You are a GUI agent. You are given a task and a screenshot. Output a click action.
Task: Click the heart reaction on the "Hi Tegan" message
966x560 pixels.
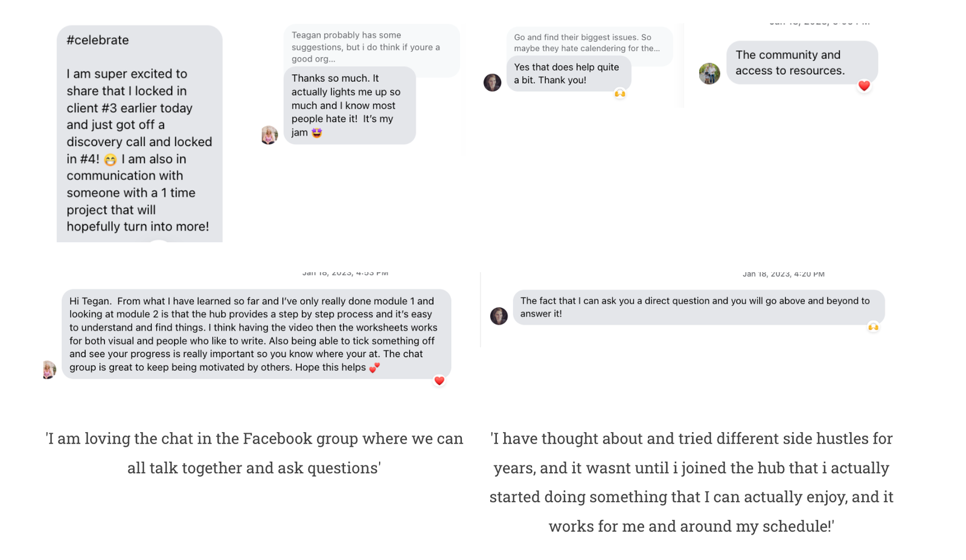click(440, 381)
